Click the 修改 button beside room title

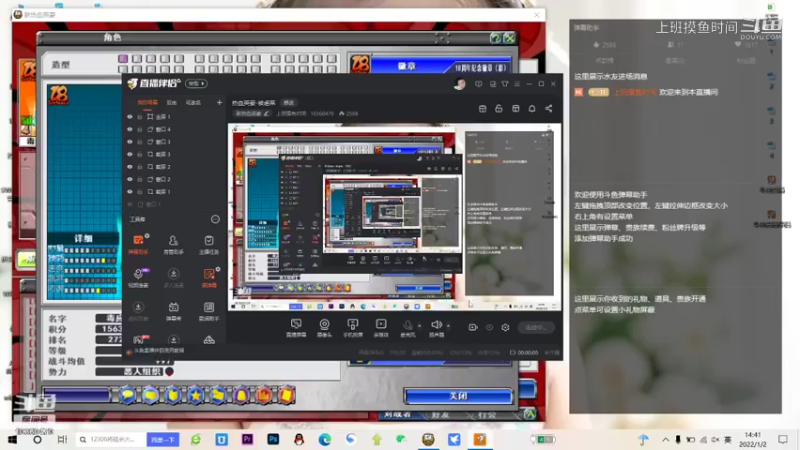(289, 103)
